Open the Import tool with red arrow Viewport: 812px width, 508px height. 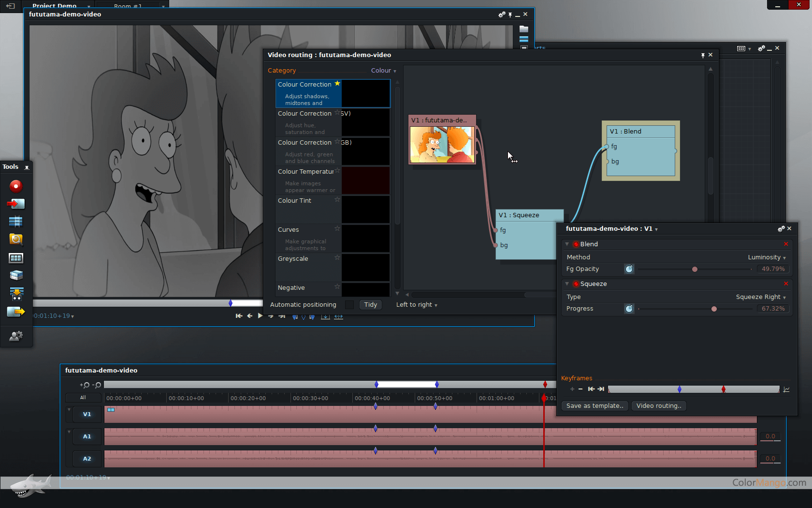tap(16, 204)
